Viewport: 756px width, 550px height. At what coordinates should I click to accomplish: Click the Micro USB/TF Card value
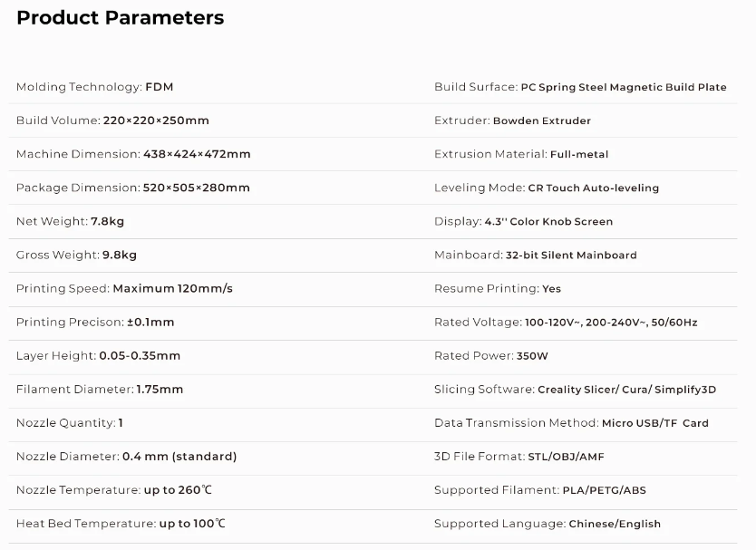pyautogui.click(x=654, y=423)
